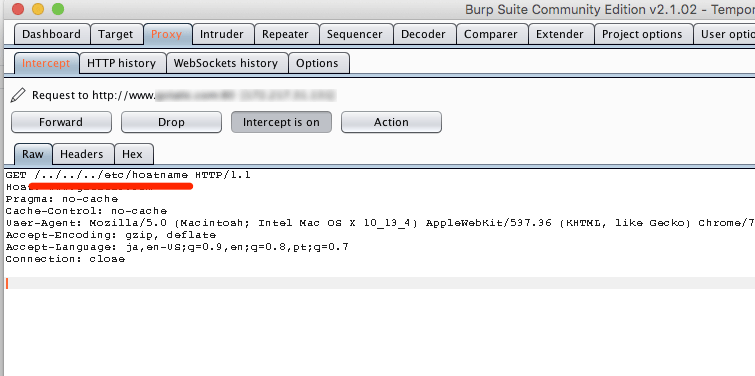Click the Connection: close header line
Screen dimensions: 755x376
65,259
